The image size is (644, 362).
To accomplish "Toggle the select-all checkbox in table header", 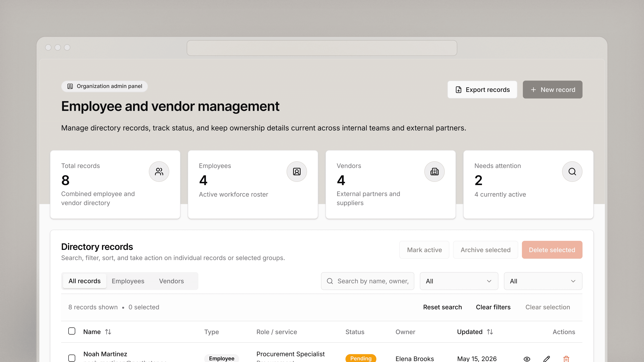I will coord(72,331).
